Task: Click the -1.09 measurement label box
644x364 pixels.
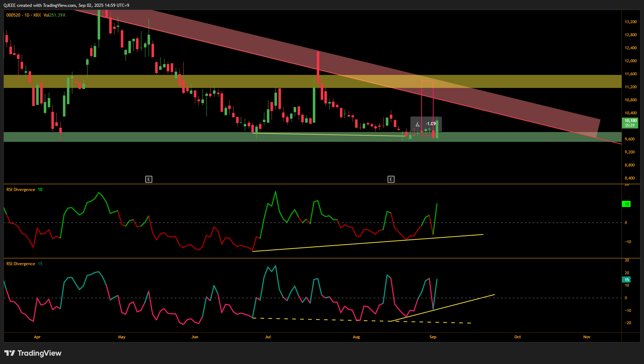Action: pyautogui.click(x=426, y=124)
